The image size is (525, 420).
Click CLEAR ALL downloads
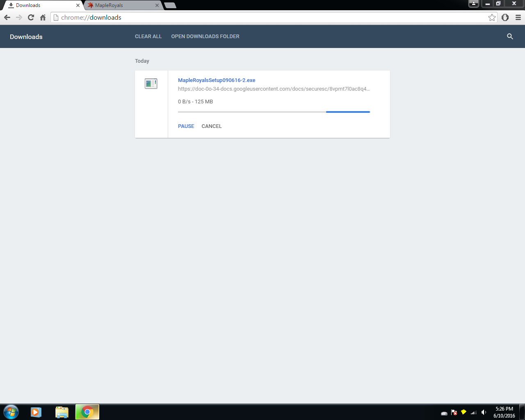(x=148, y=37)
